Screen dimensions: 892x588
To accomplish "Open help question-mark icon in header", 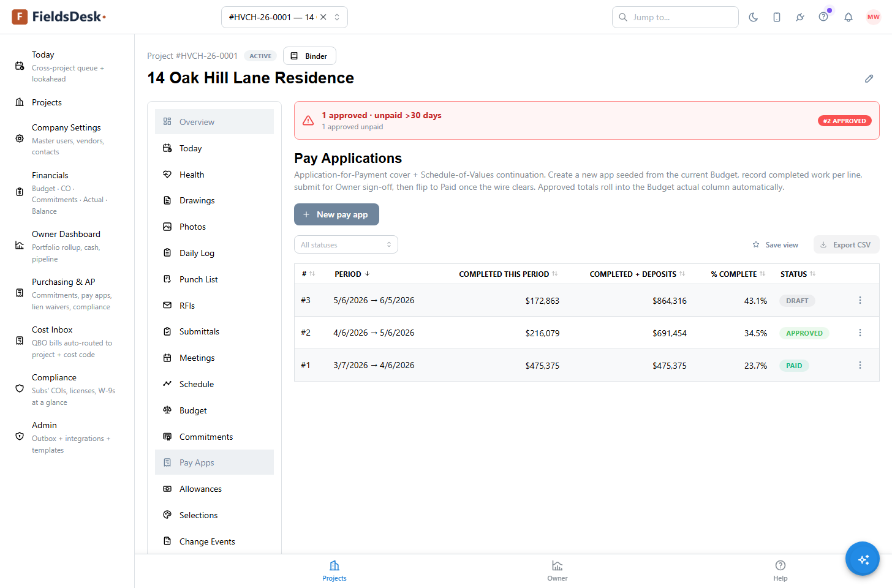I will click(x=823, y=17).
